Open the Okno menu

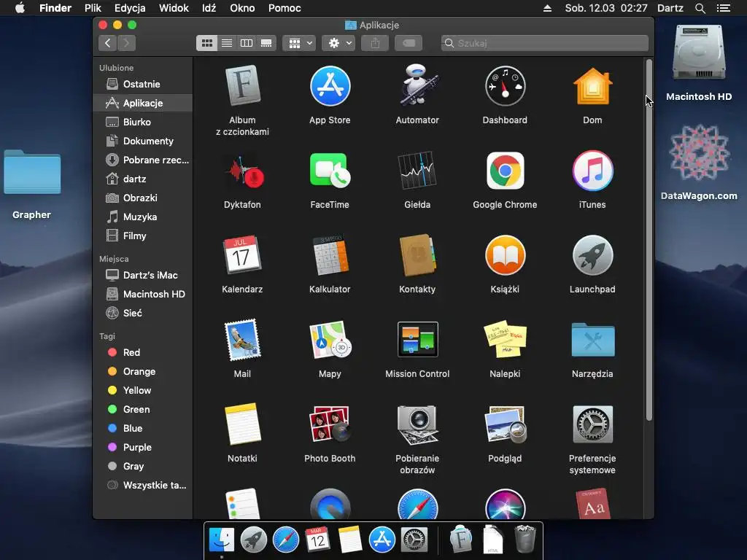[242, 8]
